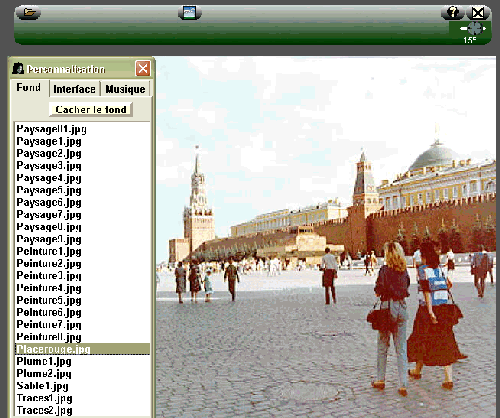Select Traces2.jpg file
This screenshot has height=418, width=500.
pos(82,410)
